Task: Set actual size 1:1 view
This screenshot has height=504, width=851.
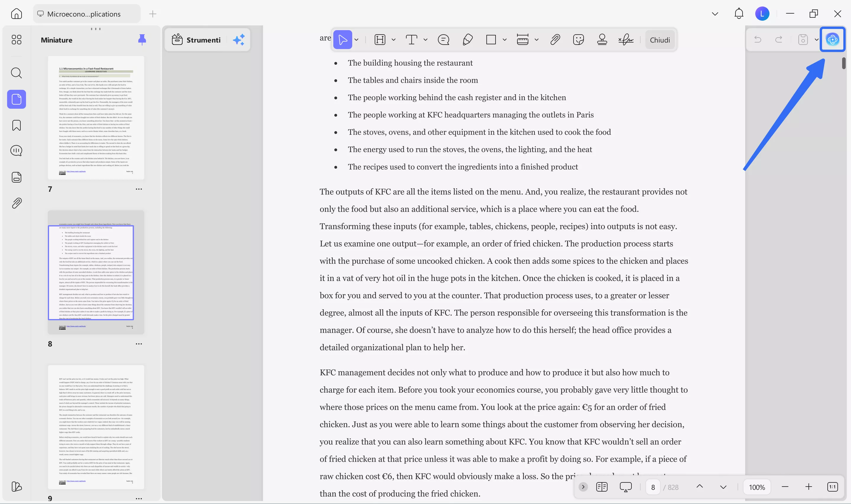Action: pyautogui.click(x=832, y=487)
